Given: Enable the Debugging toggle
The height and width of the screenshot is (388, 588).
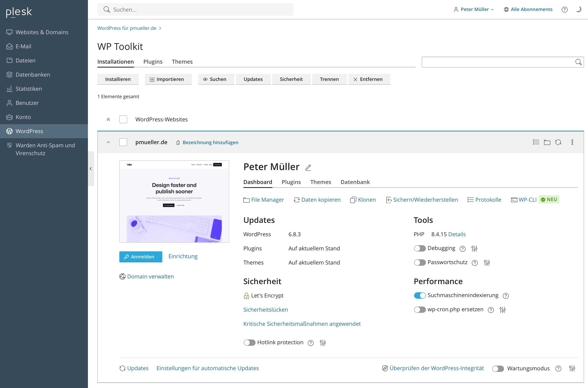Looking at the screenshot, I should 420,248.
